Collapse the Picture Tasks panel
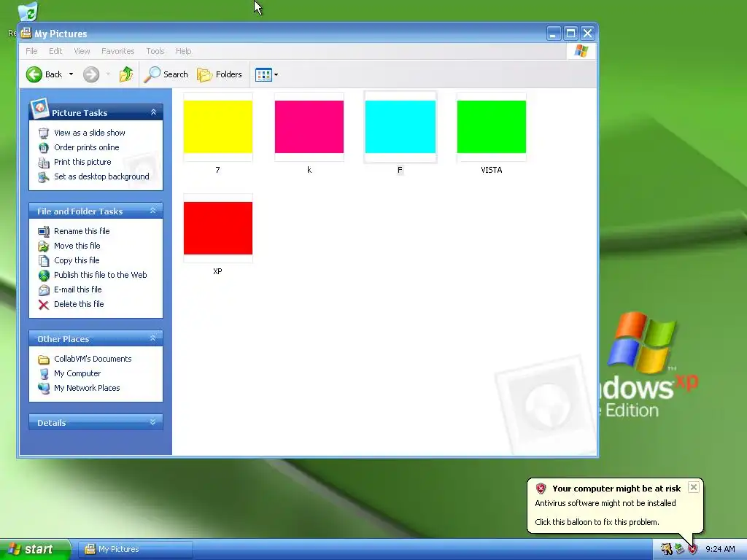 point(153,112)
